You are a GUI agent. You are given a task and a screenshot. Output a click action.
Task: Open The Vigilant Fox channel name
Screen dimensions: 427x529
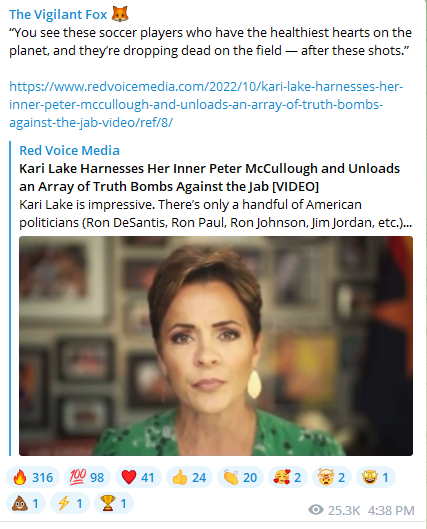pos(58,15)
